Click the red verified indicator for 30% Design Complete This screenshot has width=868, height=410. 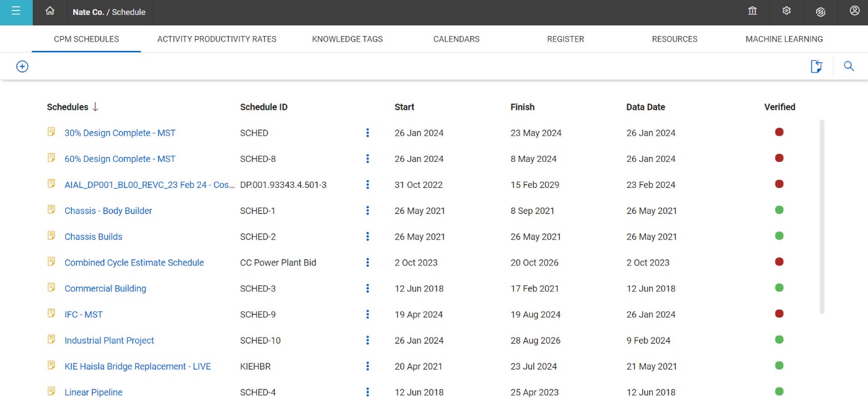point(779,131)
